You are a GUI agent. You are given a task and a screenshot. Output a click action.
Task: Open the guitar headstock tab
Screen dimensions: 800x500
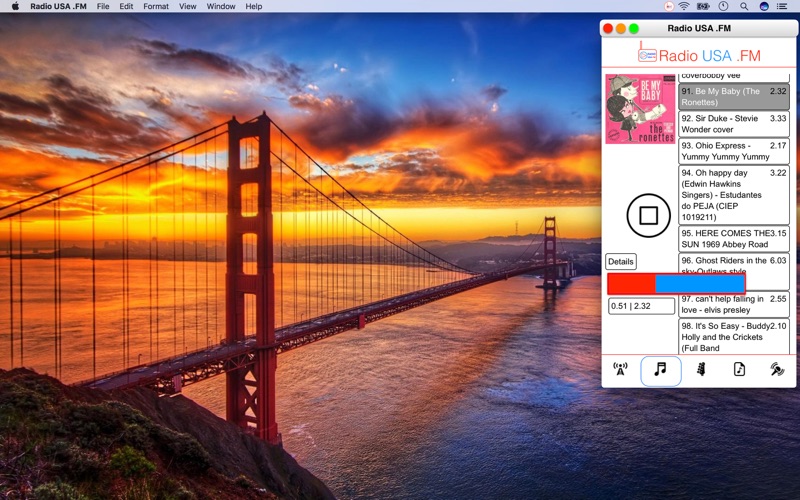701,369
